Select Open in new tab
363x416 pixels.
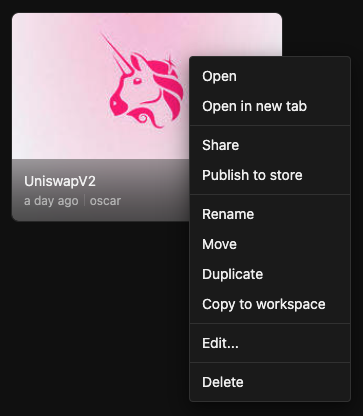270,106
